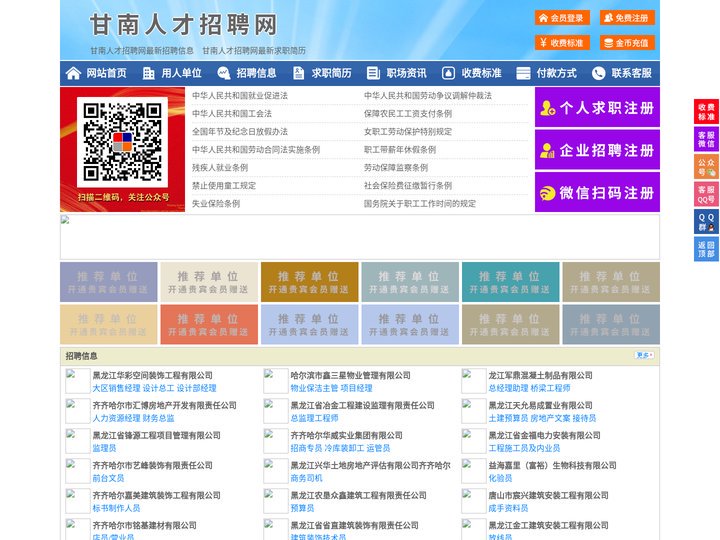Click the pink 客服QQ号 side widget
The height and width of the screenshot is (540, 720).
(x=706, y=194)
